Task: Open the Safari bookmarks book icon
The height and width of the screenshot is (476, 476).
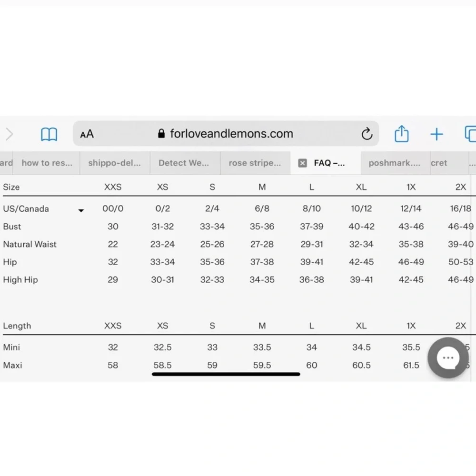Action: click(49, 134)
